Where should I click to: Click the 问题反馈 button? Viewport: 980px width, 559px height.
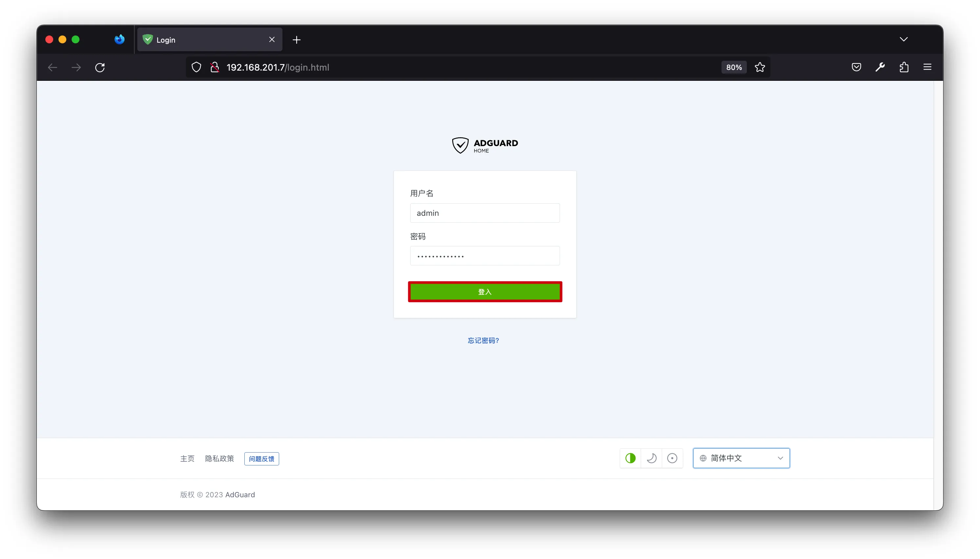pos(261,459)
